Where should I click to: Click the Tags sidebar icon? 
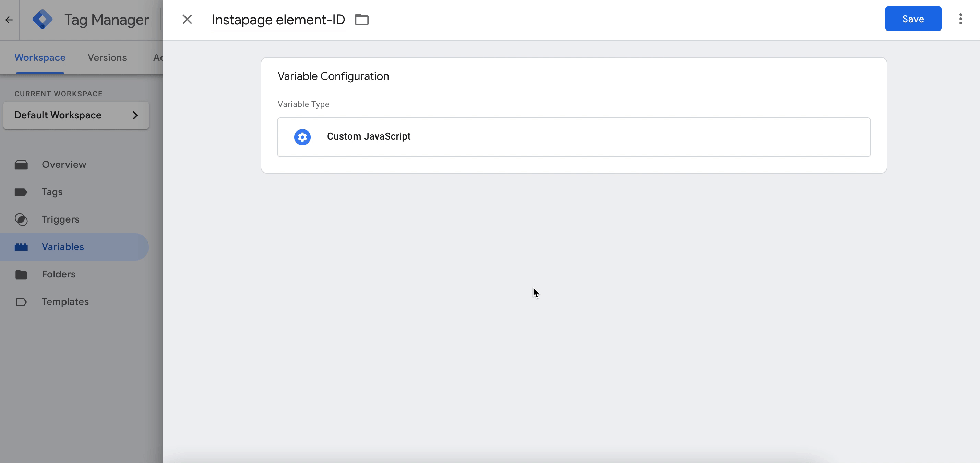click(x=21, y=192)
